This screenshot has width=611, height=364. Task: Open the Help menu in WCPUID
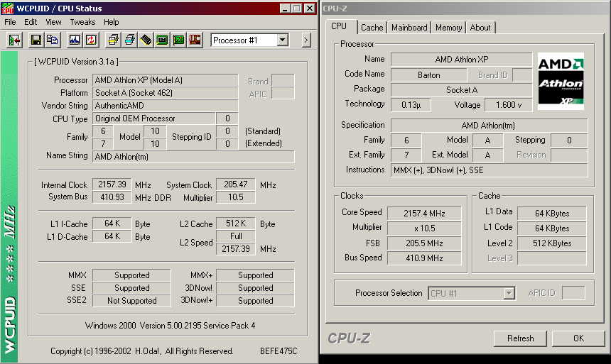(x=111, y=22)
